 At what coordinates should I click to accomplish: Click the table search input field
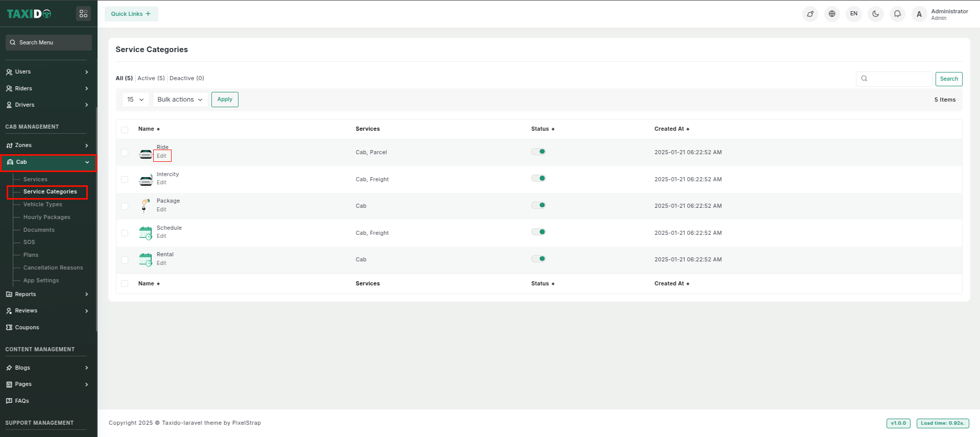[899, 79]
